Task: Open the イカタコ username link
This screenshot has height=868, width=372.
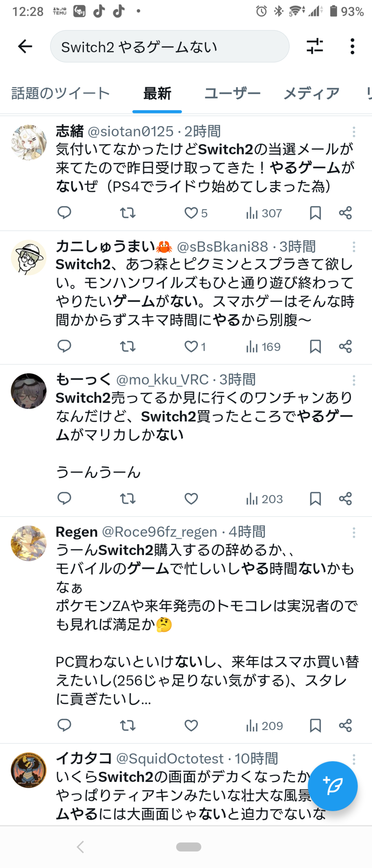Action: (x=84, y=759)
